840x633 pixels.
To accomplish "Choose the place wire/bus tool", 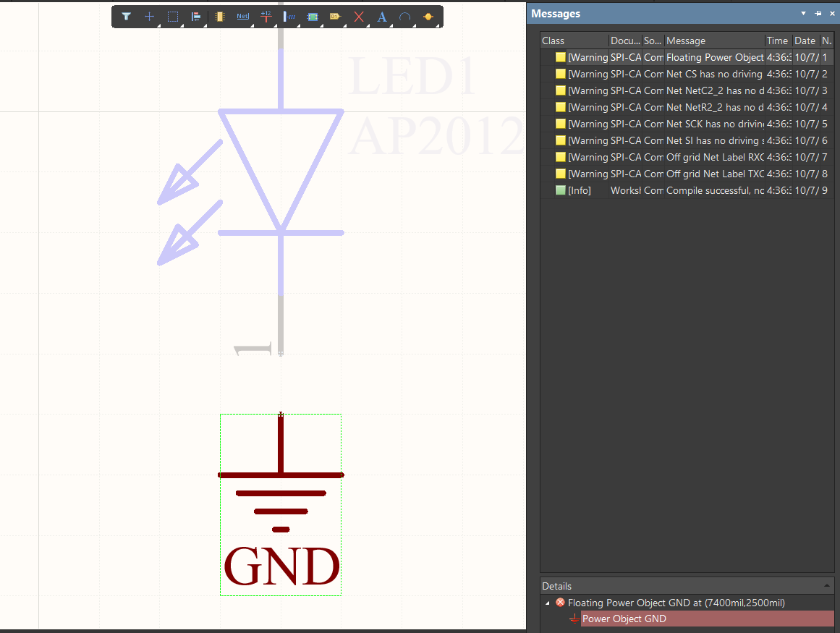I will point(289,17).
